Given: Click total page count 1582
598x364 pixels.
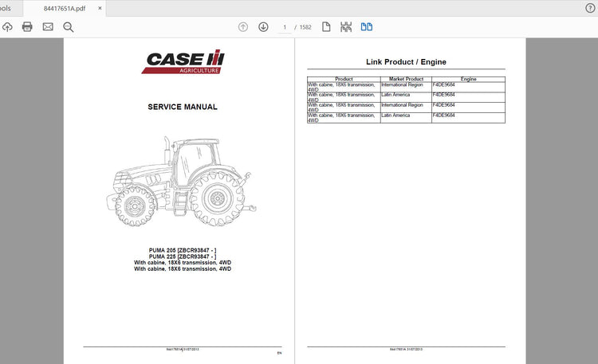Looking at the screenshot, I should click(305, 27).
